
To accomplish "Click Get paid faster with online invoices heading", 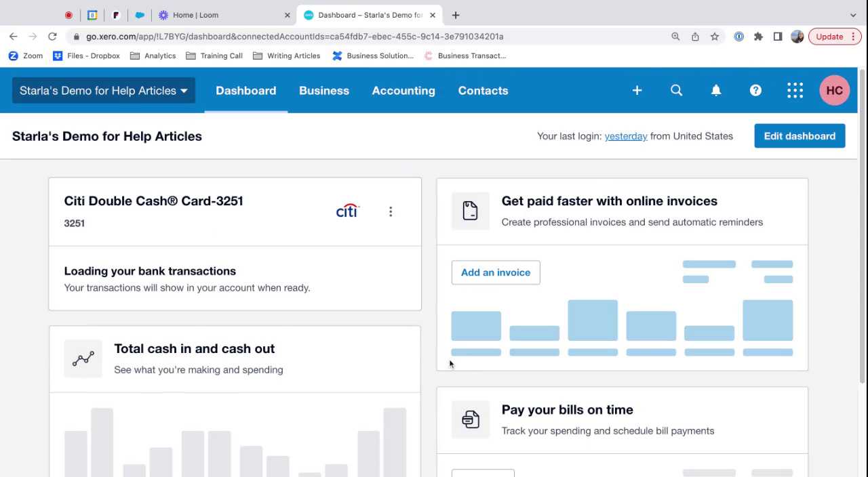I will tap(609, 201).
